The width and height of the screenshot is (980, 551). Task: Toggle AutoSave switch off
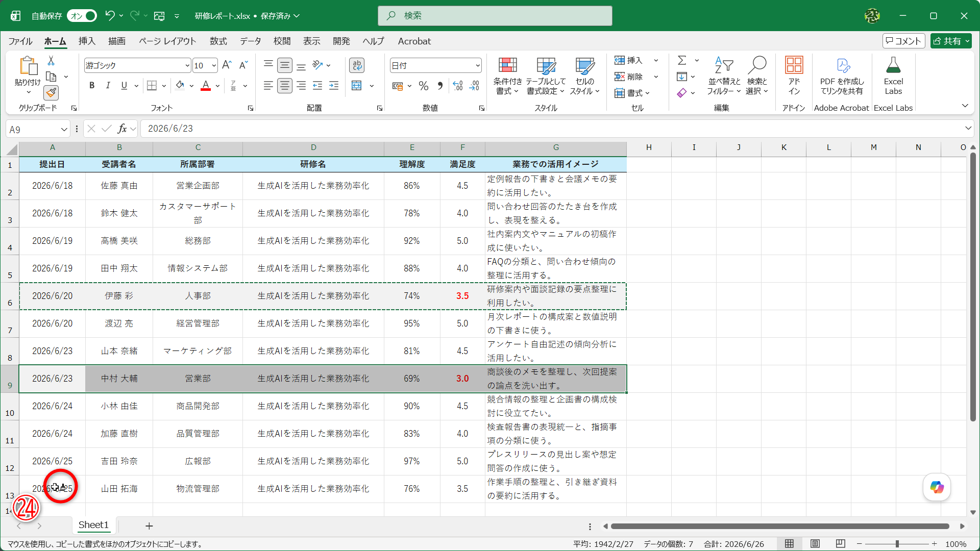tap(82, 16)
